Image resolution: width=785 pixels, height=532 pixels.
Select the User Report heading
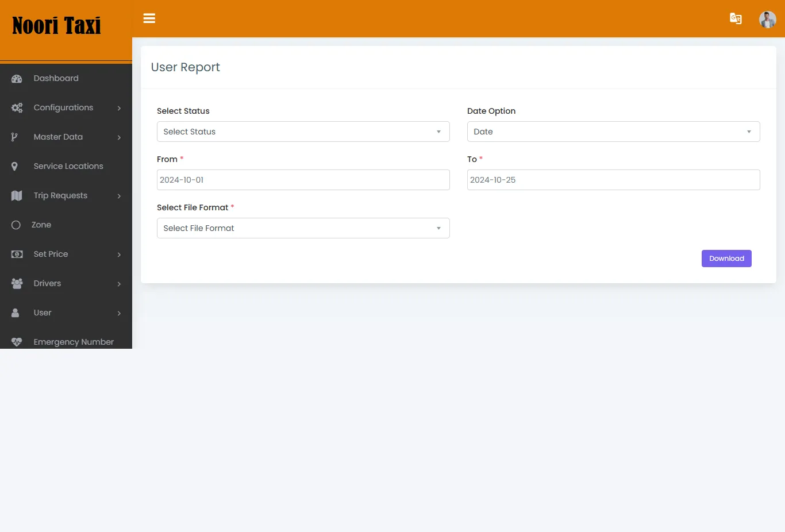tap(185, 67)
